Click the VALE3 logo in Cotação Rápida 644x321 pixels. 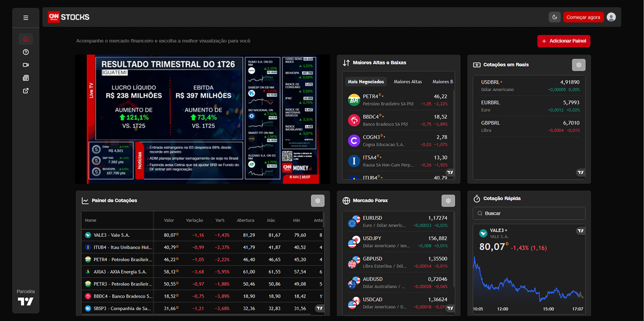pos(483,233)
